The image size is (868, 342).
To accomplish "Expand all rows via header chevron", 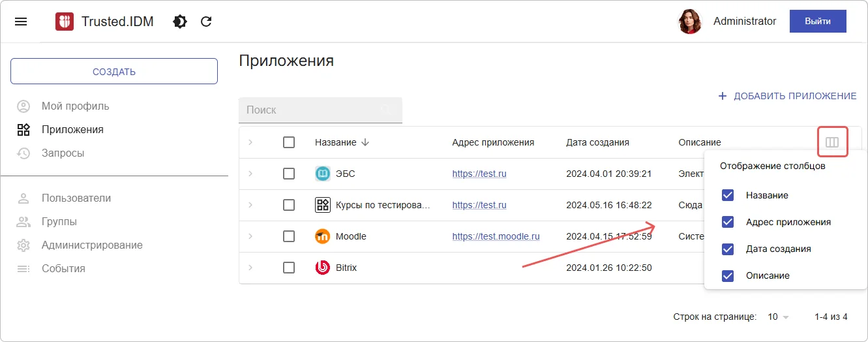I will coord(250,142).
